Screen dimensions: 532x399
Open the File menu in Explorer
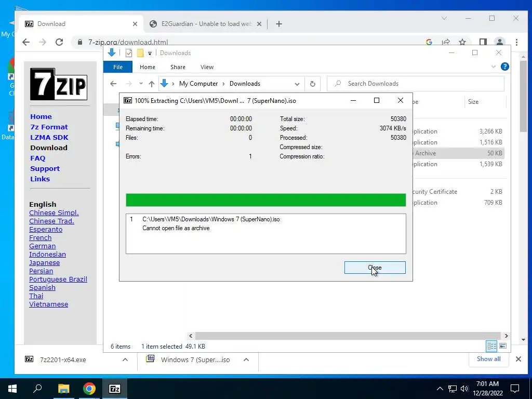[118, 67]
